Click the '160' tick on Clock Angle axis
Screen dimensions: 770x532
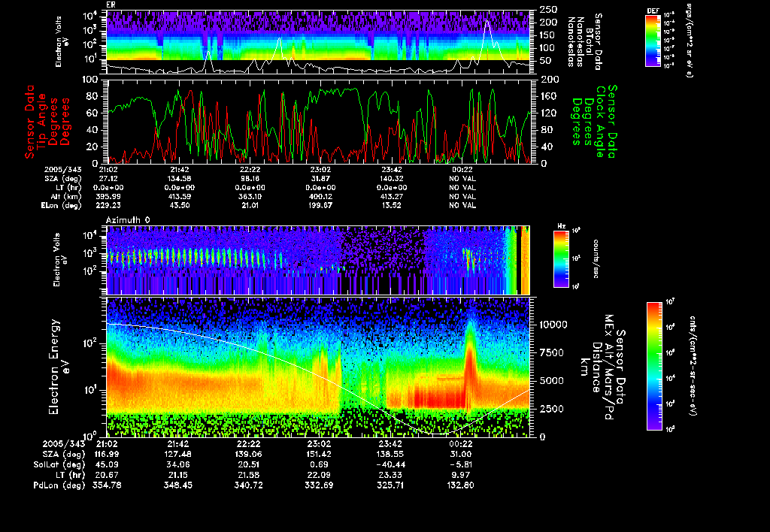click(x=550, y=96)
